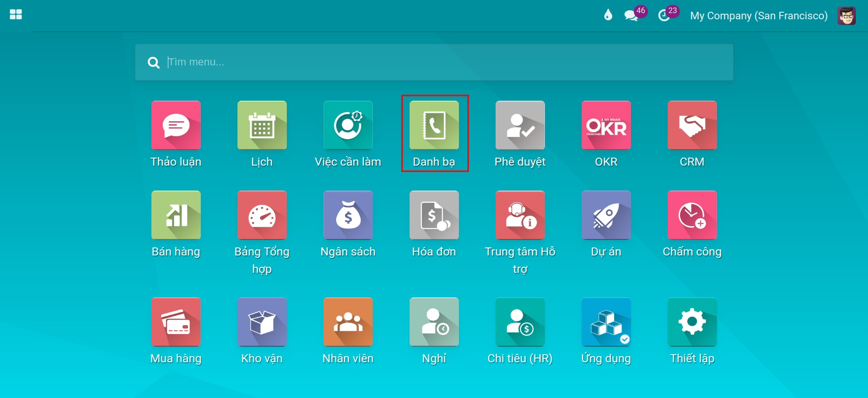
Task: Open Thiết lập settings
Action: (x=692, y=322)
